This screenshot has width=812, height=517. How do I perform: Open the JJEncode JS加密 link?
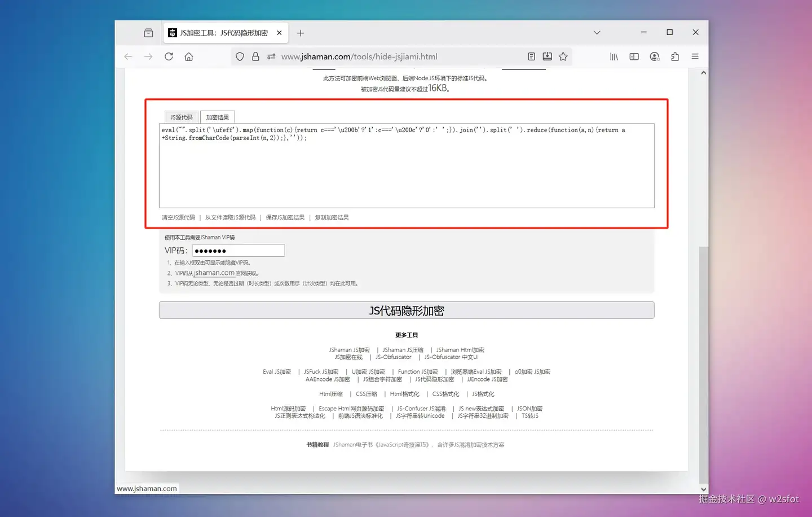[x=487, y=379]
